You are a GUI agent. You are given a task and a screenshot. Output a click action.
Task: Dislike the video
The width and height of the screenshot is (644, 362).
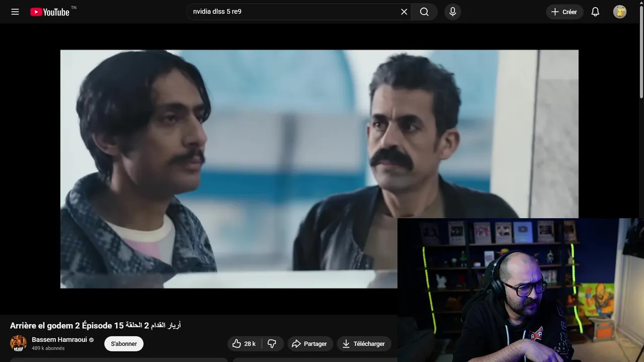point(272,344)
